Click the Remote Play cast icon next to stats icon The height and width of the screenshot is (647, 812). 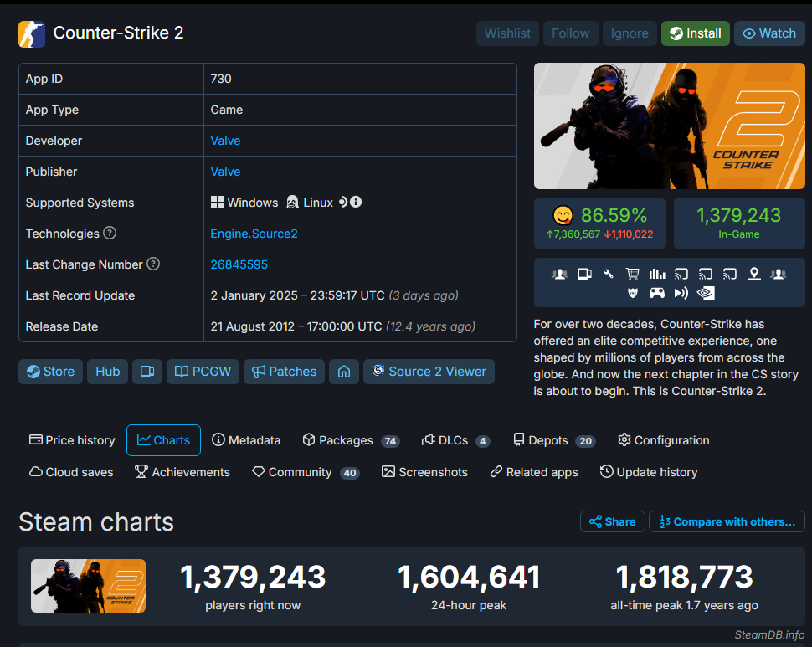pos(681,274)
